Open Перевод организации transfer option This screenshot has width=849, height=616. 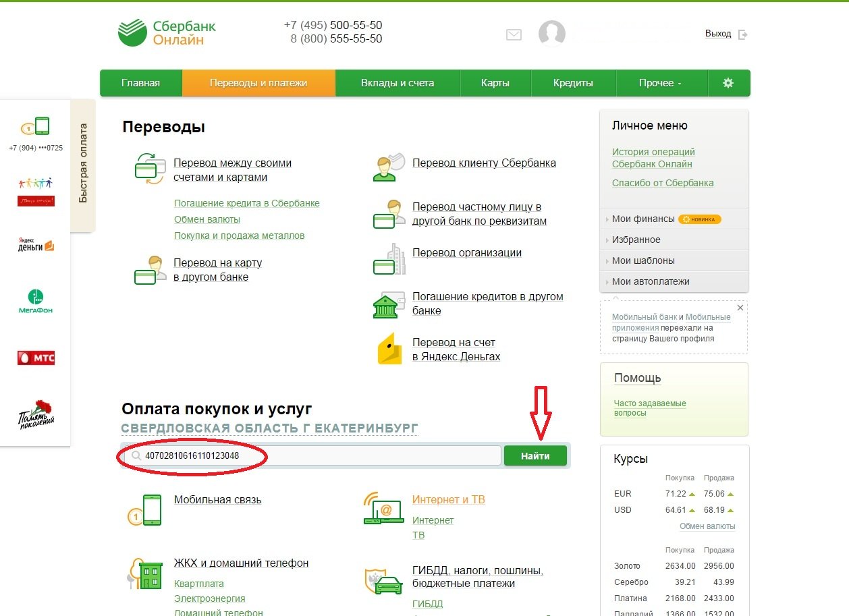point(467,252)
